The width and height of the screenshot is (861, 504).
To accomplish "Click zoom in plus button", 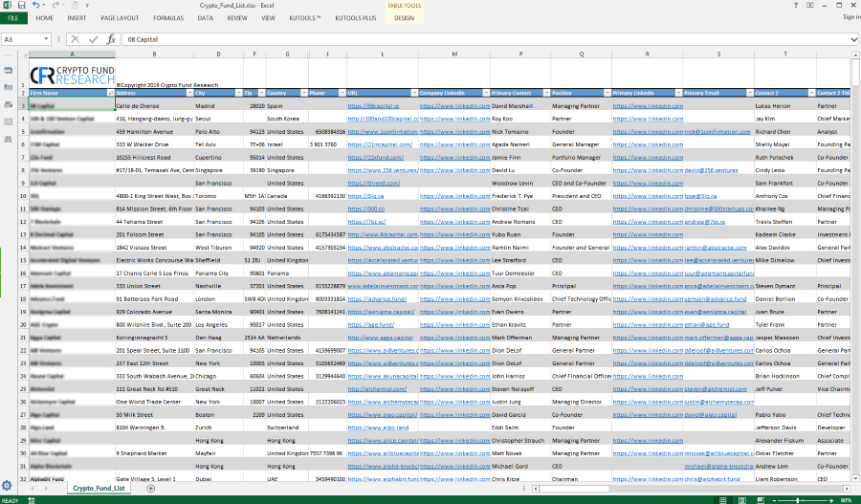I will [x=831, y=500].
